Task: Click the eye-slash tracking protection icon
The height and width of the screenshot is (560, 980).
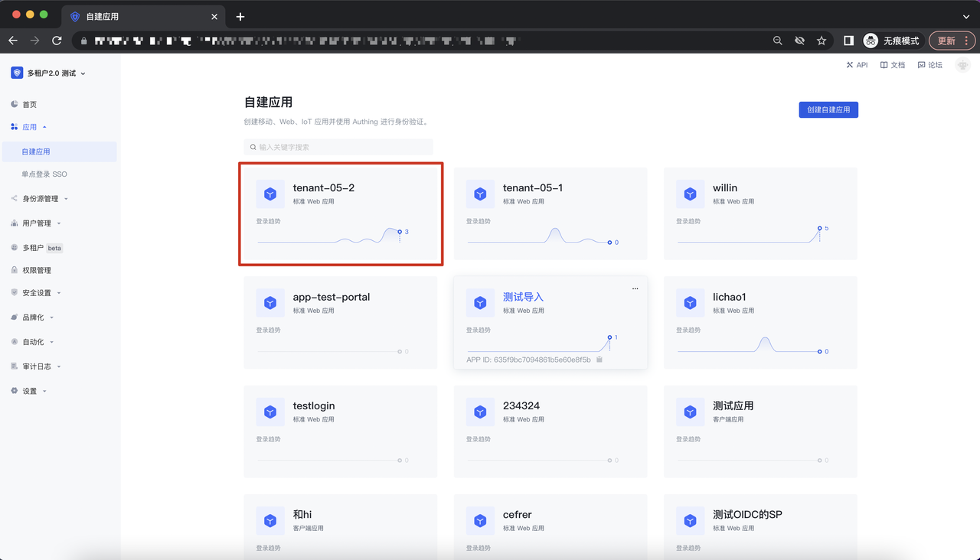Action: pos(800,41)
